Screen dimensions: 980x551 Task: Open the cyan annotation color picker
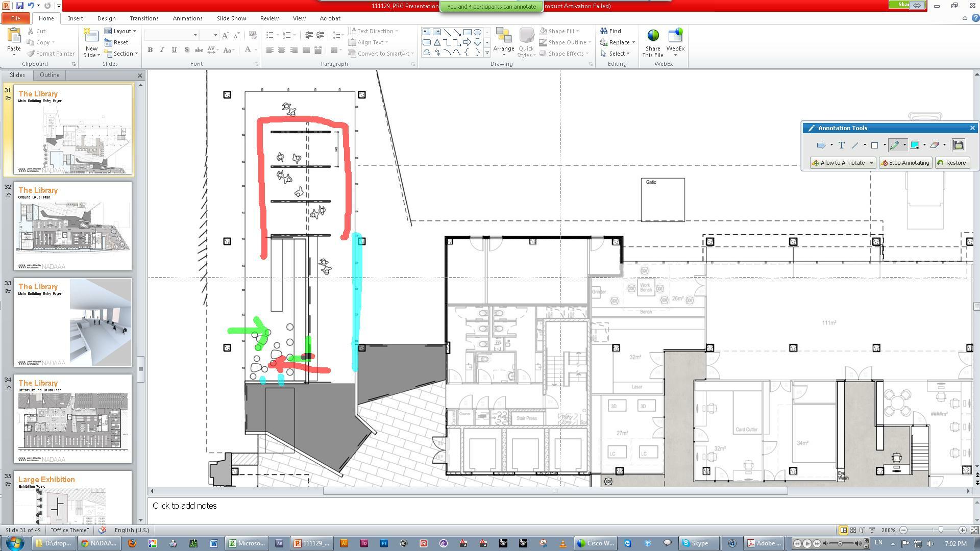click(915, 145)
